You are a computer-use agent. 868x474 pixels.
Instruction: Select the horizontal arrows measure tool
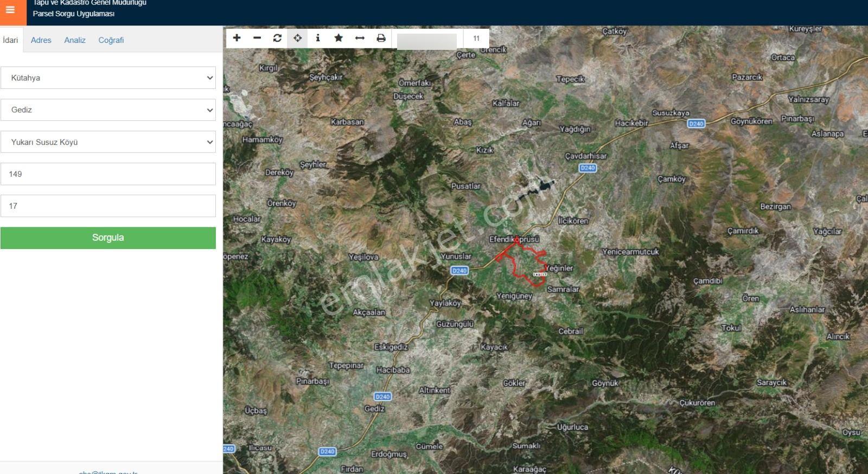pyautogui.click(x=360, y=38)
